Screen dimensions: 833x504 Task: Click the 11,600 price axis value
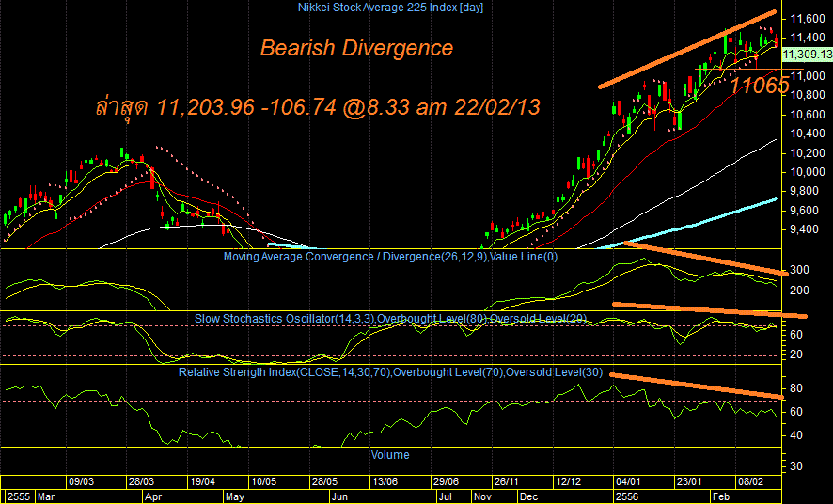[x=808, y=19]
